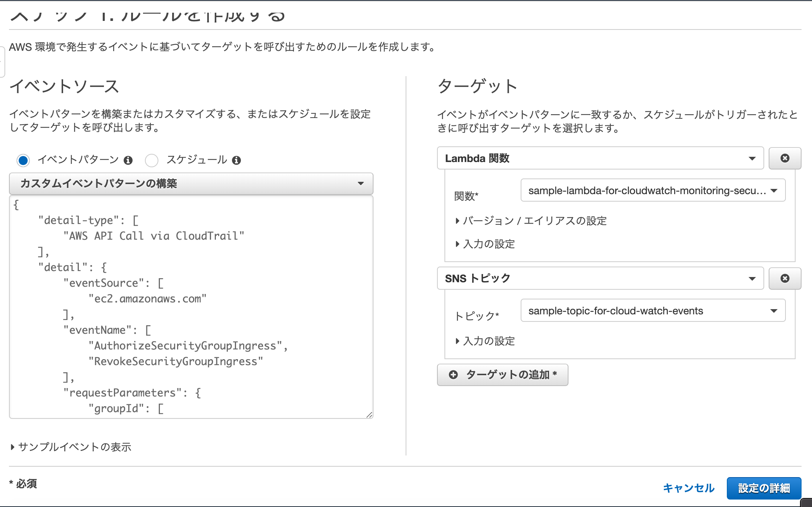Click the キャンセル link

click(x=688, y=488)
